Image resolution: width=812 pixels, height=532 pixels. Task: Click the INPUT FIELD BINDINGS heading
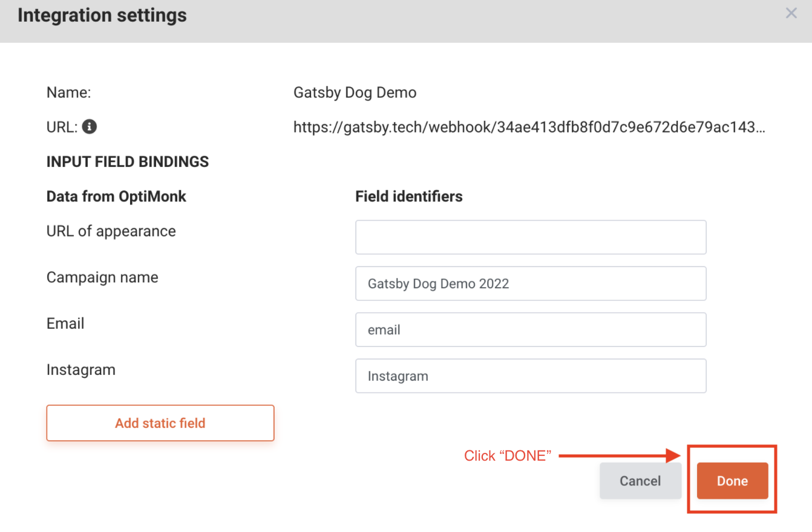coord(128,162)
